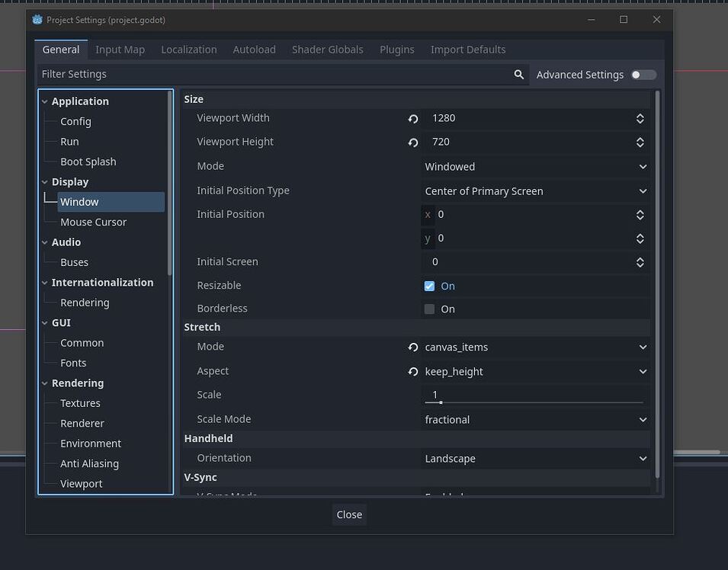Click the search magnifier in Filter Settings
The height and width of the screenshot is (570, 728).
[x=519, y=75]
